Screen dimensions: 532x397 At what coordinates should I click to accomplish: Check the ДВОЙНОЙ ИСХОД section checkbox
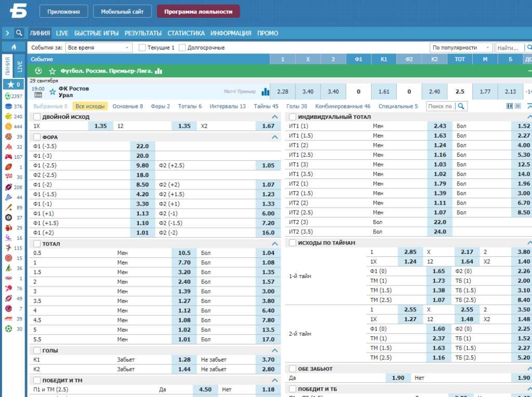37,117
